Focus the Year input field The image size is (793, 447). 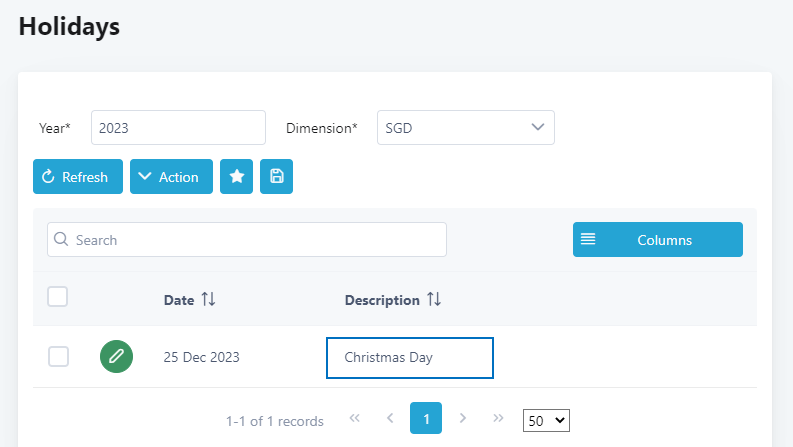tap(178, 128)
